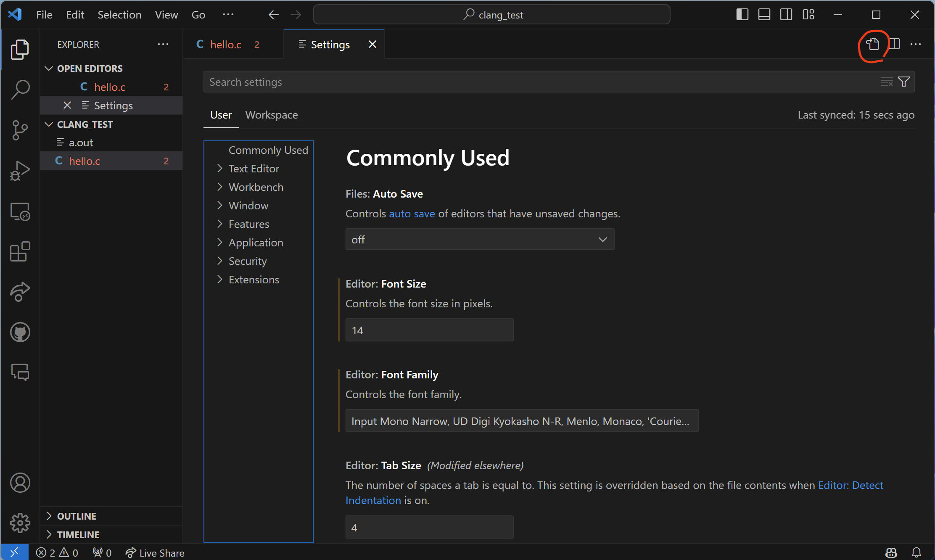This screenshot has height=560, width=935.
Task: Click Live Share in the status bar
Action: point(155,553)
